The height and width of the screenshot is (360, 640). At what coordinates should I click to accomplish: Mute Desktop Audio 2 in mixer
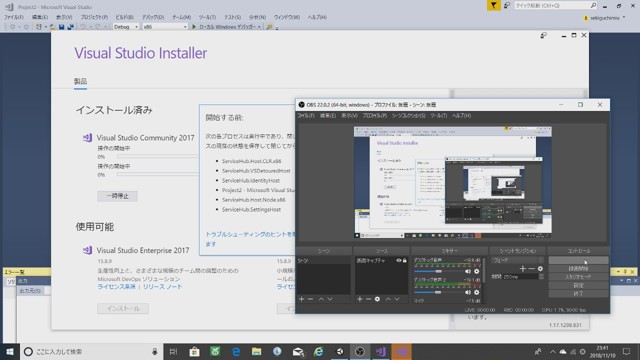point(468,292)
